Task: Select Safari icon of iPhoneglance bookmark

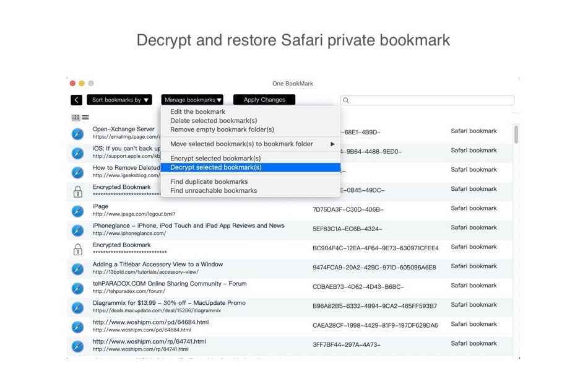Action: pos(77,230)
